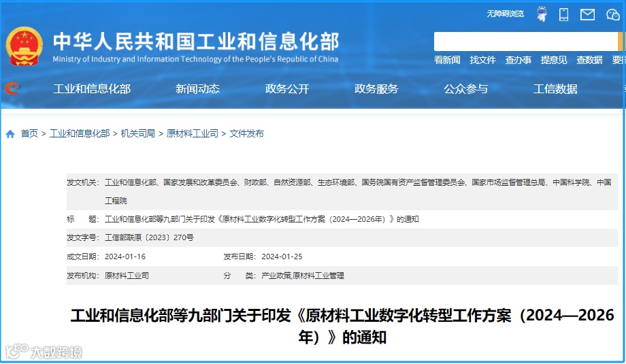Screen dimensions: 626x364
Task: Click the 标题 row document title text
Action: coord(261,219)
